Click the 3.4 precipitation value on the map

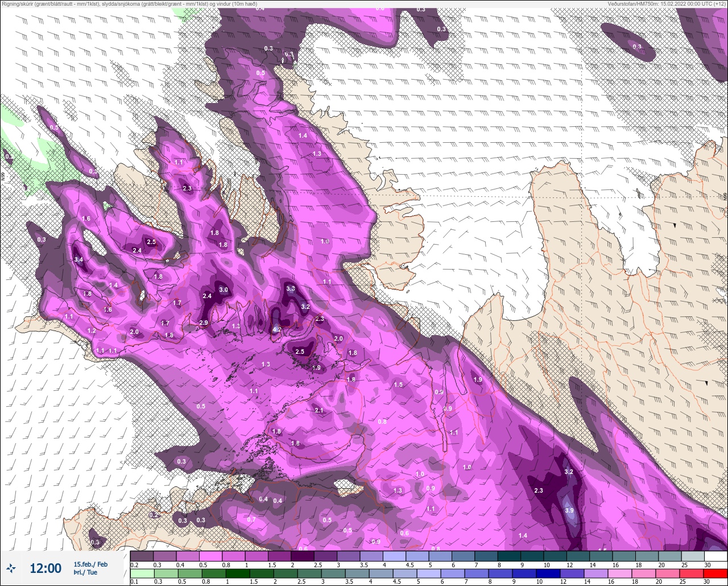[78, 259]
